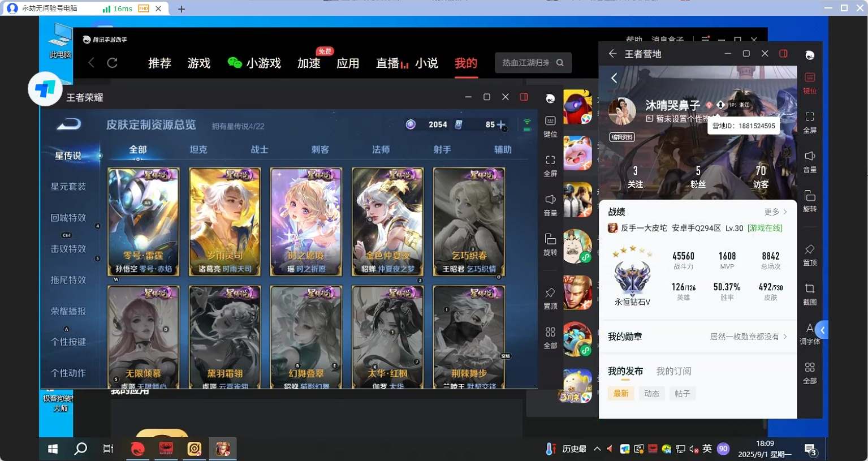Click 70 访客 count on profile
This screenshot has width=868, height=461.
click(761, 176)
